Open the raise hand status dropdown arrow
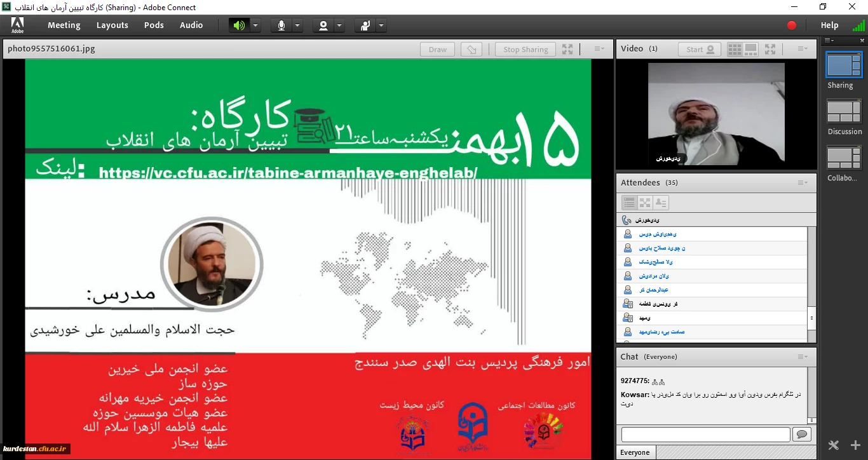Viewport: 868px width, 460px height. (x=381, y=25)
